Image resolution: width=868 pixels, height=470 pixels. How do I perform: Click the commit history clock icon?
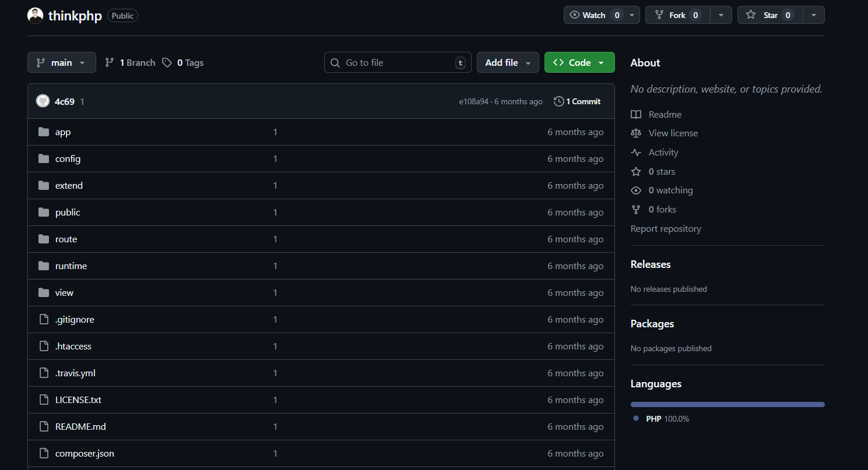[x=558, y=101]
